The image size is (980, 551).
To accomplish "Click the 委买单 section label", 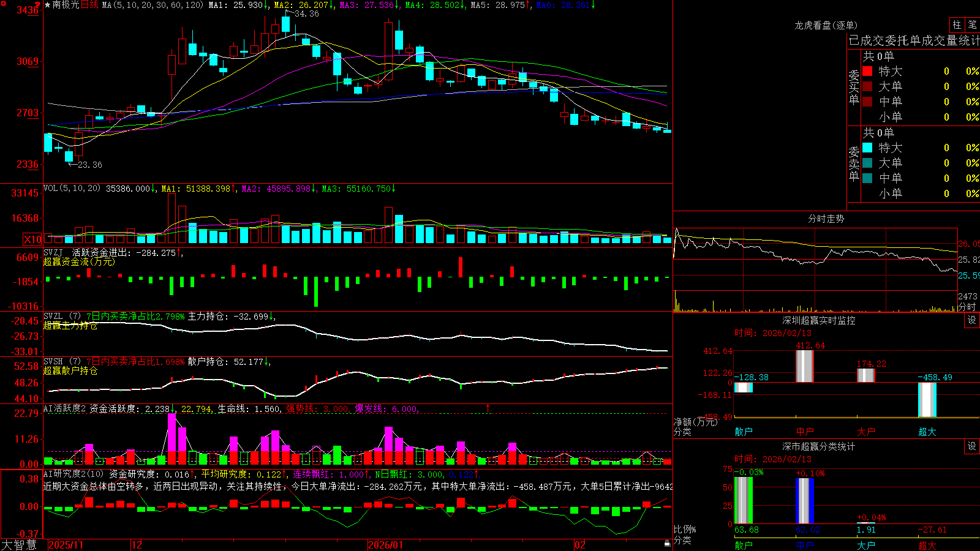I will tap(854, 87).
